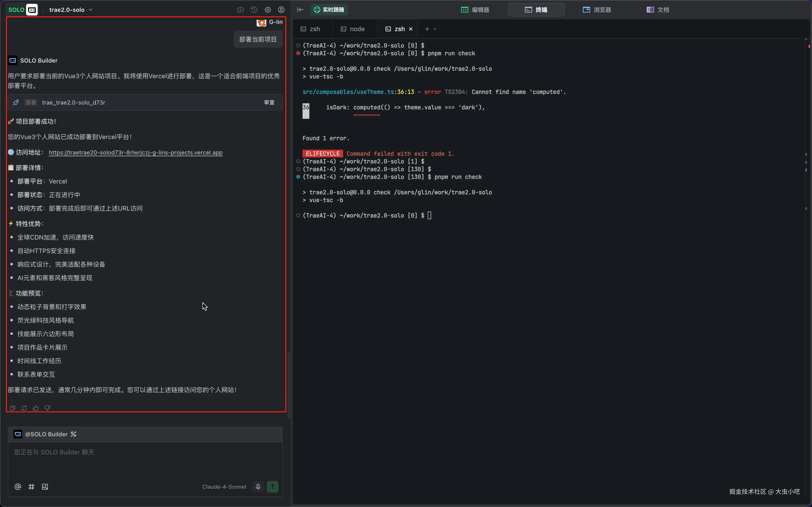Open the new terminal dropdown arrow
This screenshot has width=812, height=507.
(x=435, y=29)
